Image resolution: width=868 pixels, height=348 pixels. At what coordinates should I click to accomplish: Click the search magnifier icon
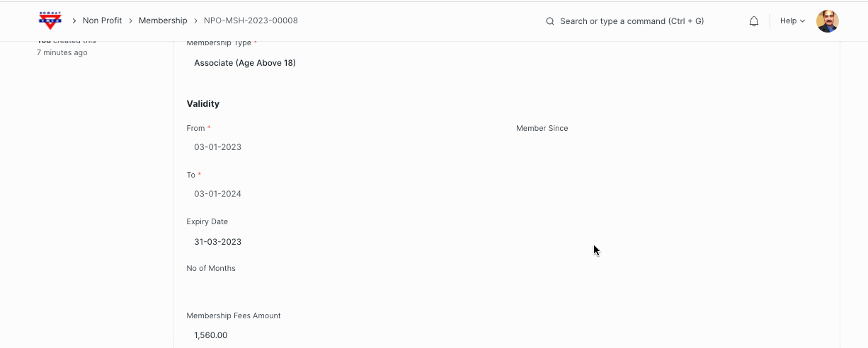[x=550, y=21]
